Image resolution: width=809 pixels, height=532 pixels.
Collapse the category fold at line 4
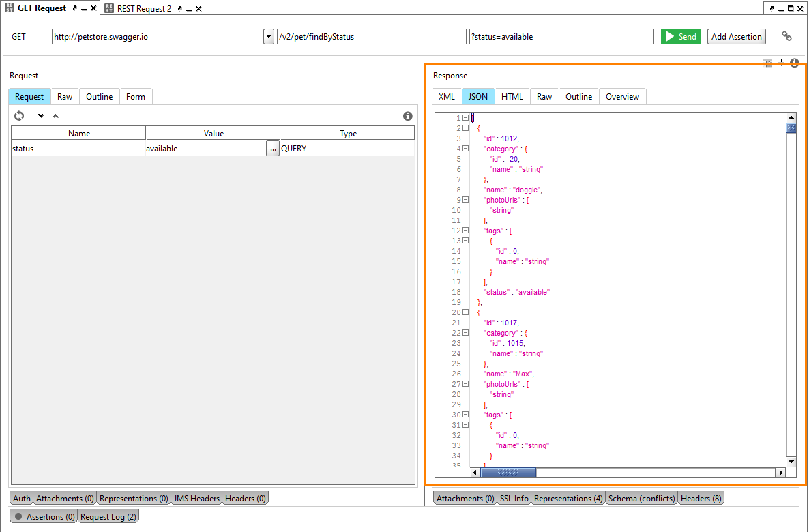(x=465, y=149)
